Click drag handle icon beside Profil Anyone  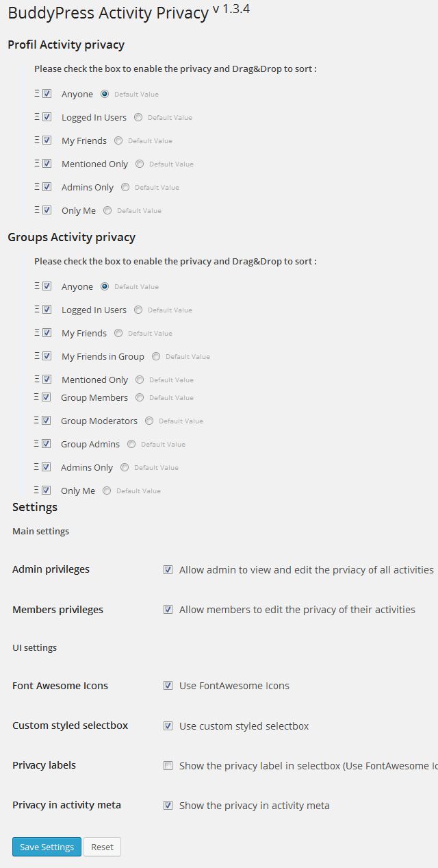point(37,94)
